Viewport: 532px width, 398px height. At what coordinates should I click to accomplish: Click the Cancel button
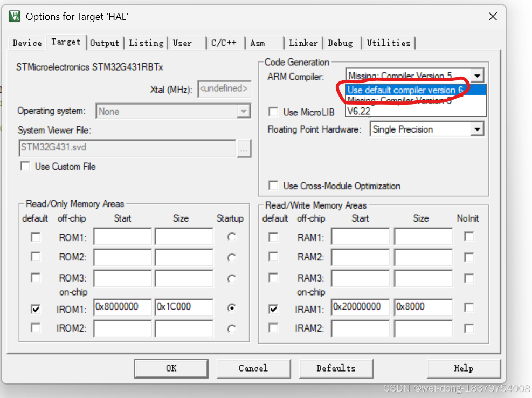pos(253,368)
